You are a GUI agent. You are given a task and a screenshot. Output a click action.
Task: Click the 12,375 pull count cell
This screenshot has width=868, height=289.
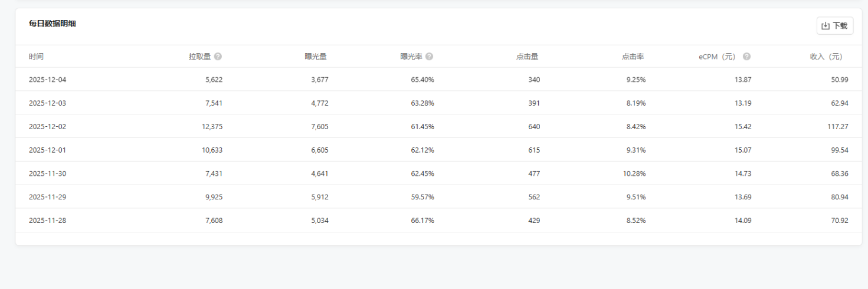click(x=212, y=127)
